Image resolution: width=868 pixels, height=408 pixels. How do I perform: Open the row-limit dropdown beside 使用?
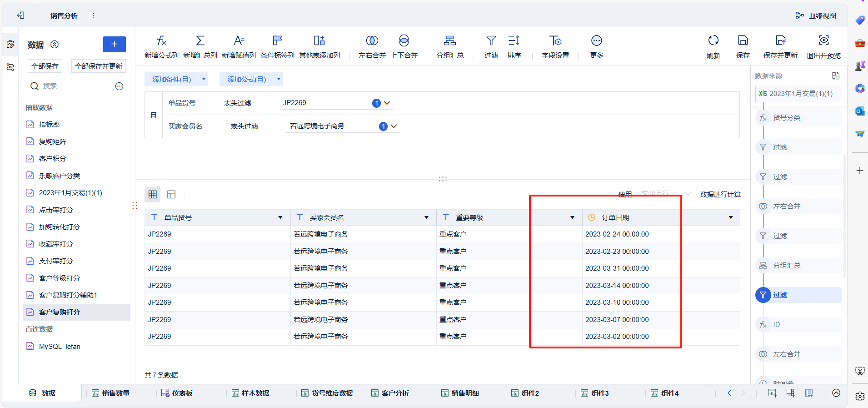click(665, 194)
